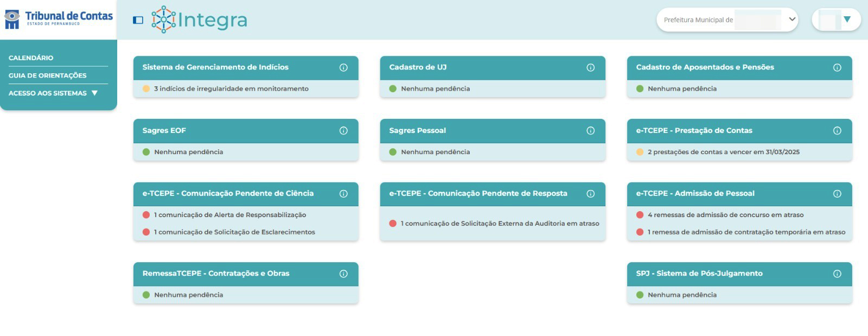Image resolution: width=868 pixels, height=336 pixels.
Task: Open info for Sistema de Gerenciamento de Indícios
Action: pos(343,68)
